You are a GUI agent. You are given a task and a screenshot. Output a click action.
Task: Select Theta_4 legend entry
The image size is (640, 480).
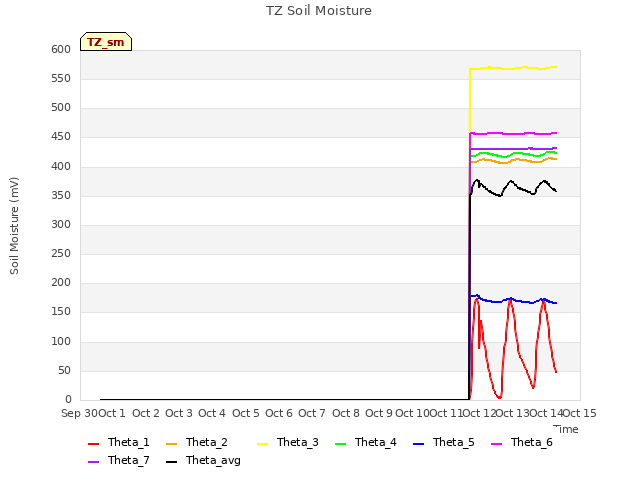click(x=366, y=442)
